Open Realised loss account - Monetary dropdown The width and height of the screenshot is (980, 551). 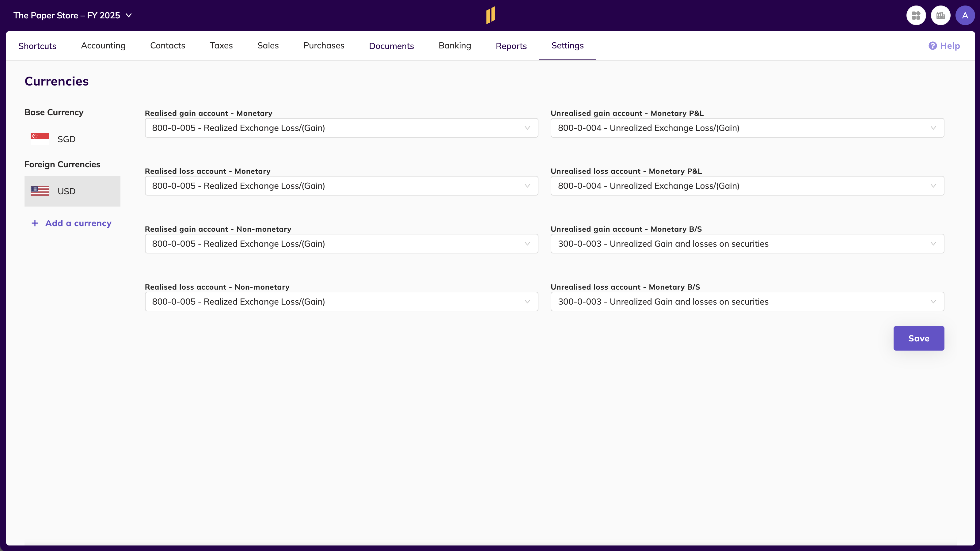pyautogui.click(x=341, y=186)
